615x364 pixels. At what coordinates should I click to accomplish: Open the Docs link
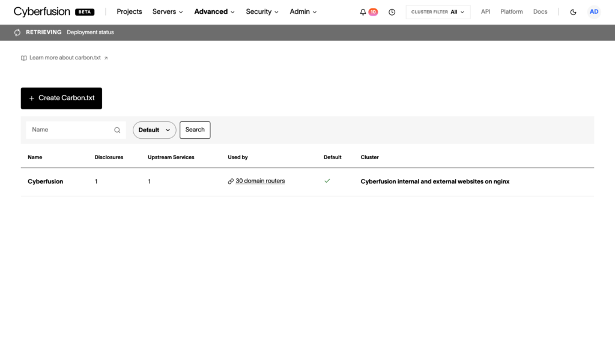[540, 12]
